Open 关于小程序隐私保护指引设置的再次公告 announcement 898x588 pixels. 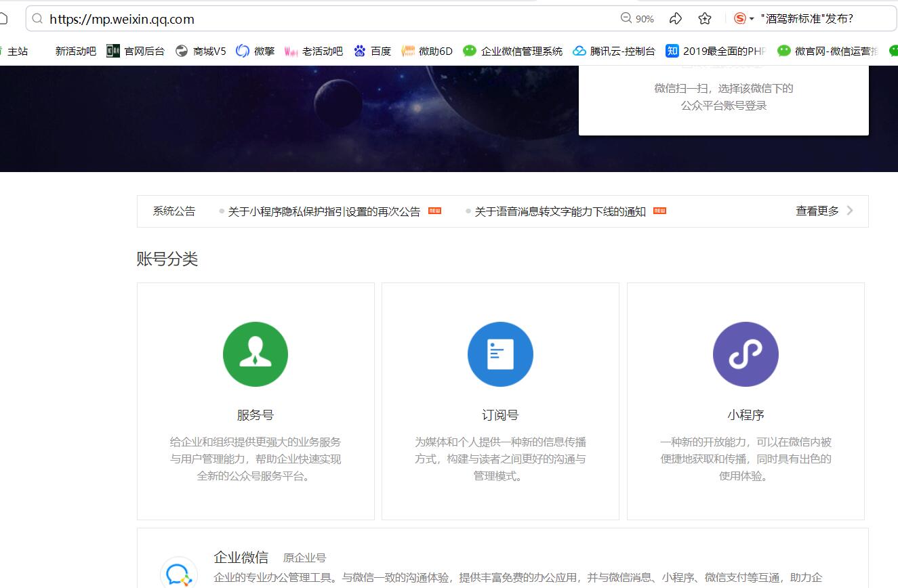coord(324,211)
